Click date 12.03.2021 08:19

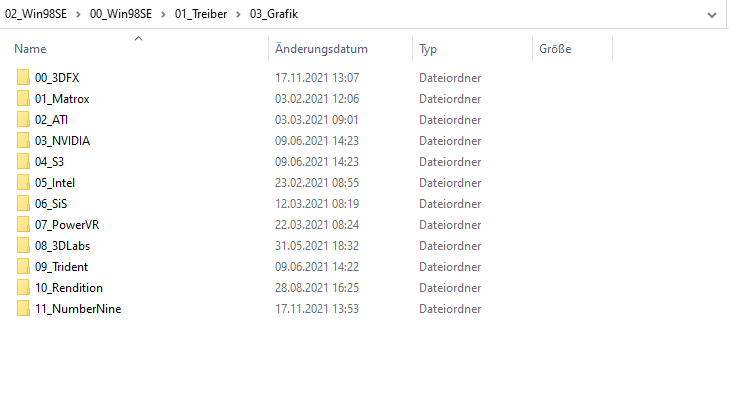pyautogui.click(x=317, y=204)
